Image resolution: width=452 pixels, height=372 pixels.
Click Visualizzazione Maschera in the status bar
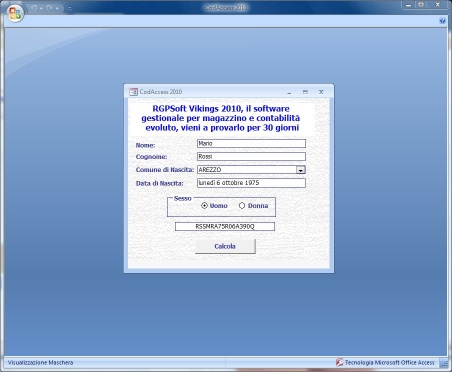(x=40, y=362)
